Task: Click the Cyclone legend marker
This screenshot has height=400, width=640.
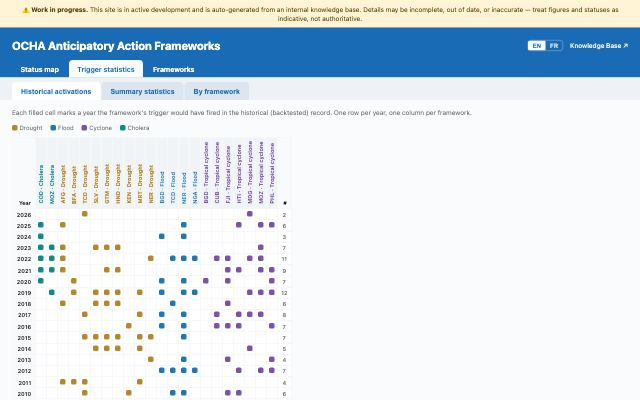Action: point(84,128)
